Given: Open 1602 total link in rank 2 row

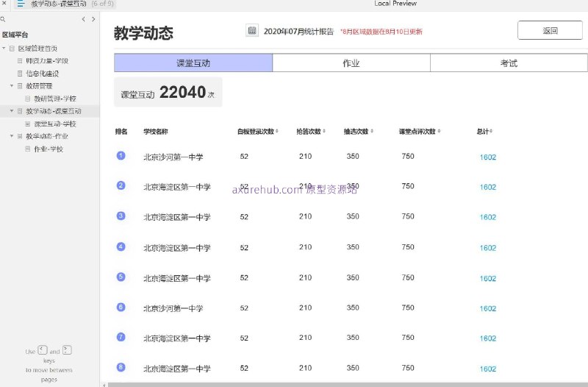Looking at the screenshot, I should (x=488, y=188).
